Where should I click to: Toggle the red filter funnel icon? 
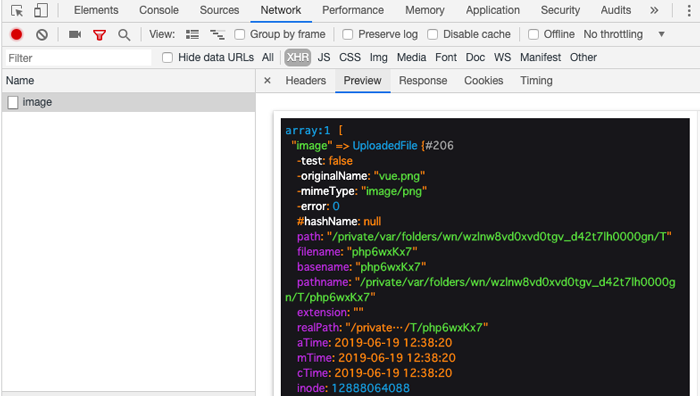pos(100,35)
